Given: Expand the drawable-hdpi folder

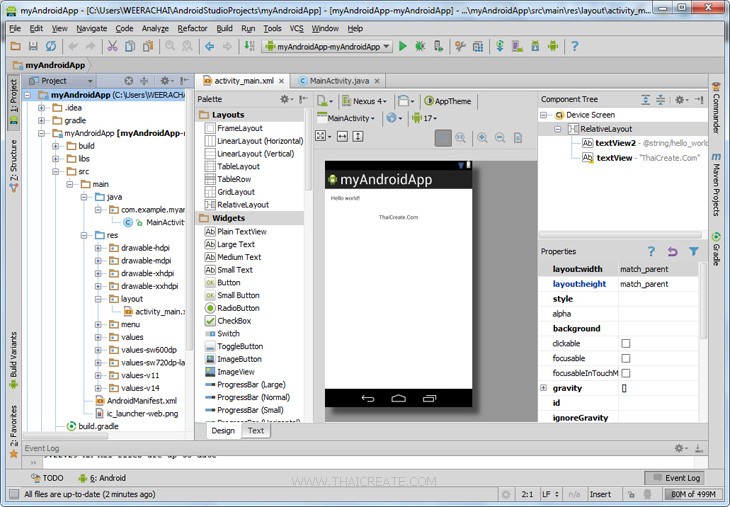Looking at the screenshot, I should click(98, 248).
